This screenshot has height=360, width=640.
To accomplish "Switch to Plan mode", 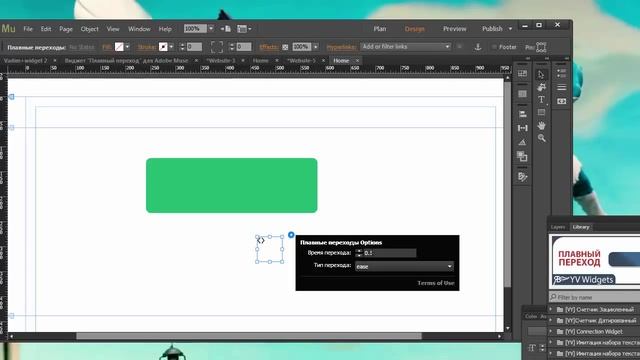I will point(380,29).
